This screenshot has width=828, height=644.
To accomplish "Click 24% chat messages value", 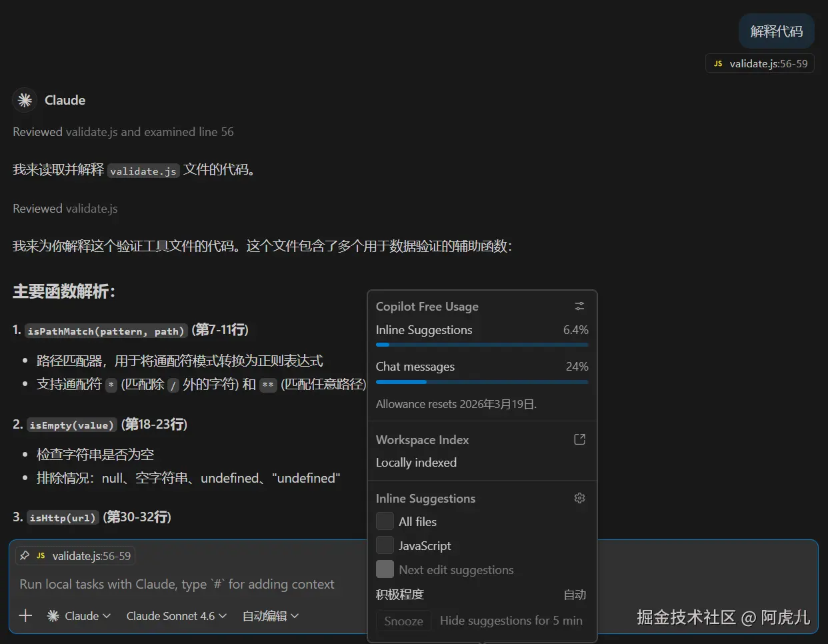I will click(577, 367).
